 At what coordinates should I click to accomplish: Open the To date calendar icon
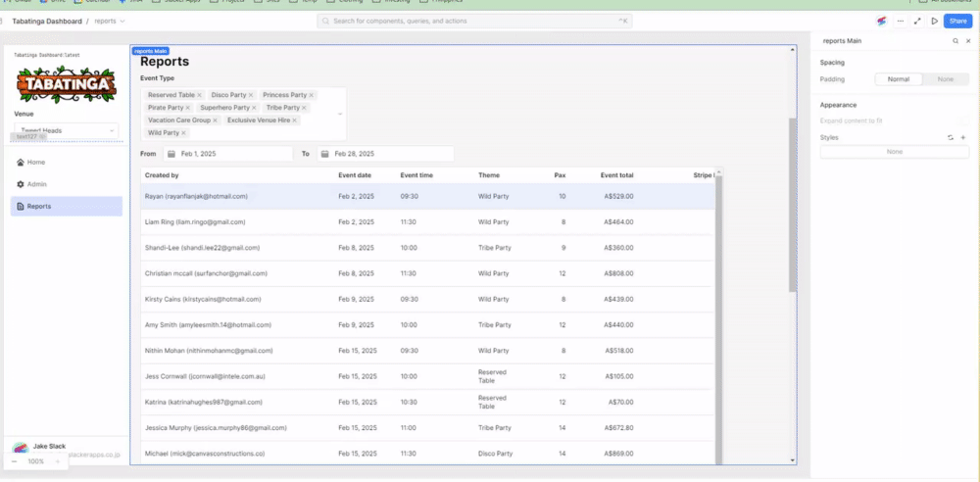click(x=325, y=154)
